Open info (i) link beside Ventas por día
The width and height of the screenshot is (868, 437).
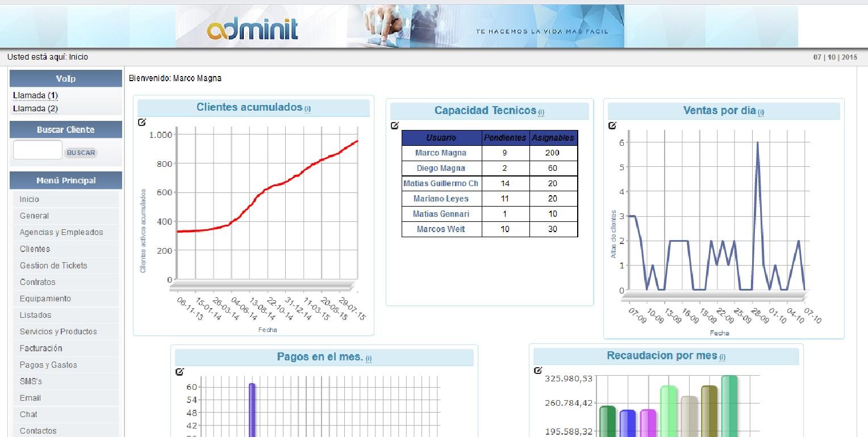[x=761, y=112]
